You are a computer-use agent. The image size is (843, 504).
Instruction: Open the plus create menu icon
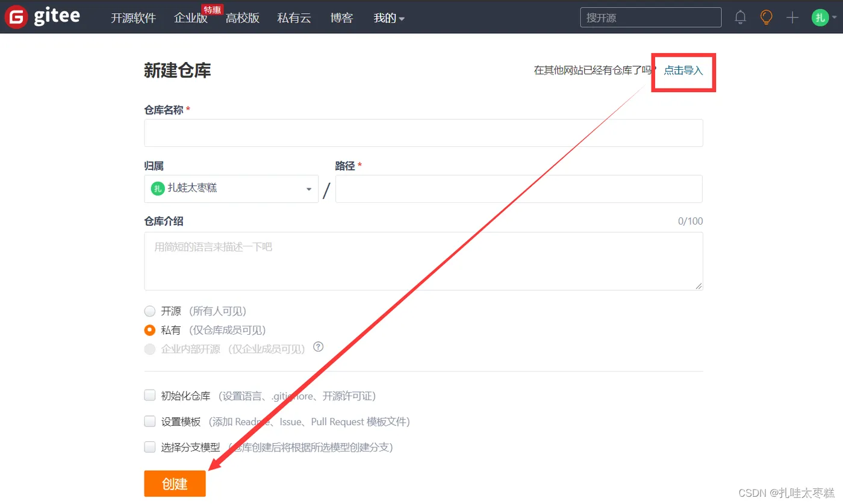pyautogui.click(x=792, y=17)
